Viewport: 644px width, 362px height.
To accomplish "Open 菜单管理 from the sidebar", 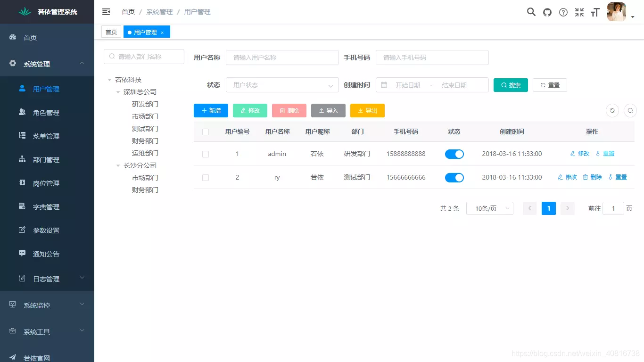I will [47, 136].
